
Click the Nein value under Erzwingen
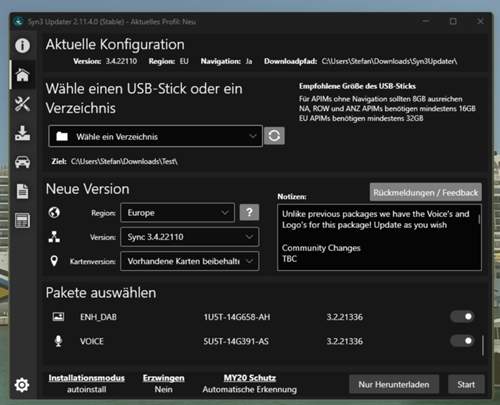[x=164, y=389]
